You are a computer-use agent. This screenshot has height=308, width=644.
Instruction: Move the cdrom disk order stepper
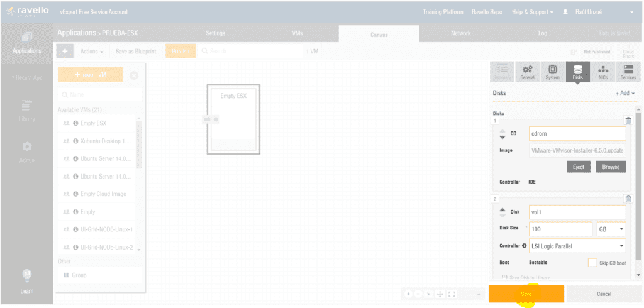(502, 134)
